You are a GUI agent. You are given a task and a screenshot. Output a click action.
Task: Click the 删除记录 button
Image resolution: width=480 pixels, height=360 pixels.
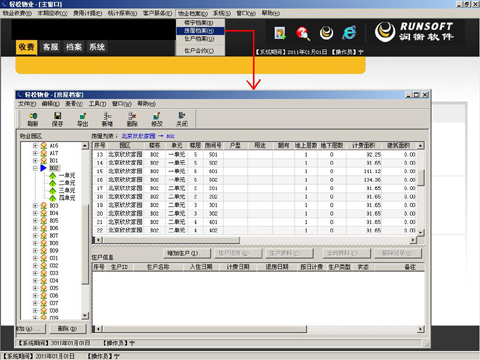tap(398, 253)
